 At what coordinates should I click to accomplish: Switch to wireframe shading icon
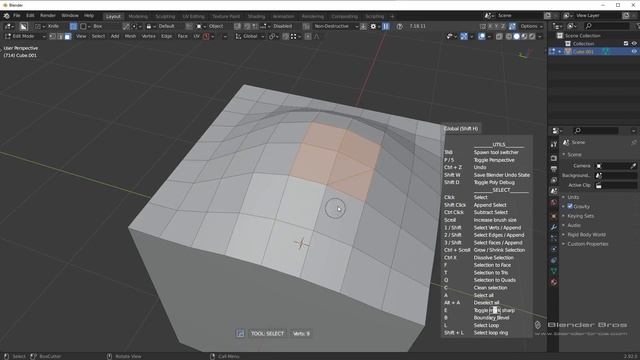point(509,36)
